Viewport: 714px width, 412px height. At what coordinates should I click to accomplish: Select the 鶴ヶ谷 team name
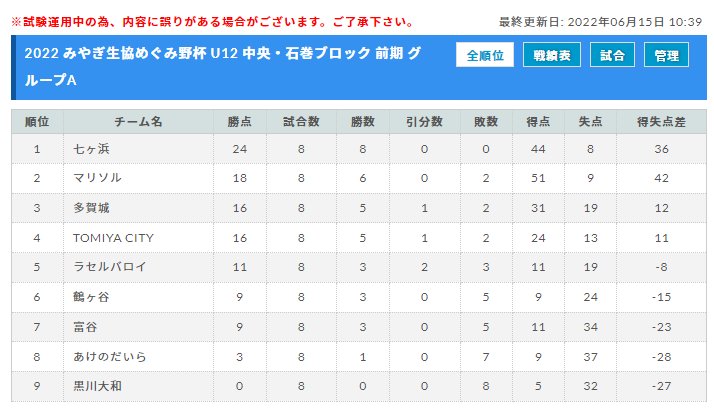pyautogui.click(x=92, y=297)
